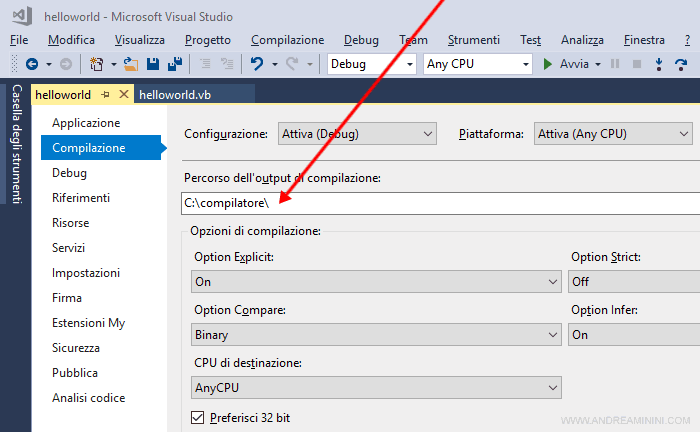Toggle the Preferisci 32 bit checkbox
Screen dimensions: 700x433
(197, 417)
